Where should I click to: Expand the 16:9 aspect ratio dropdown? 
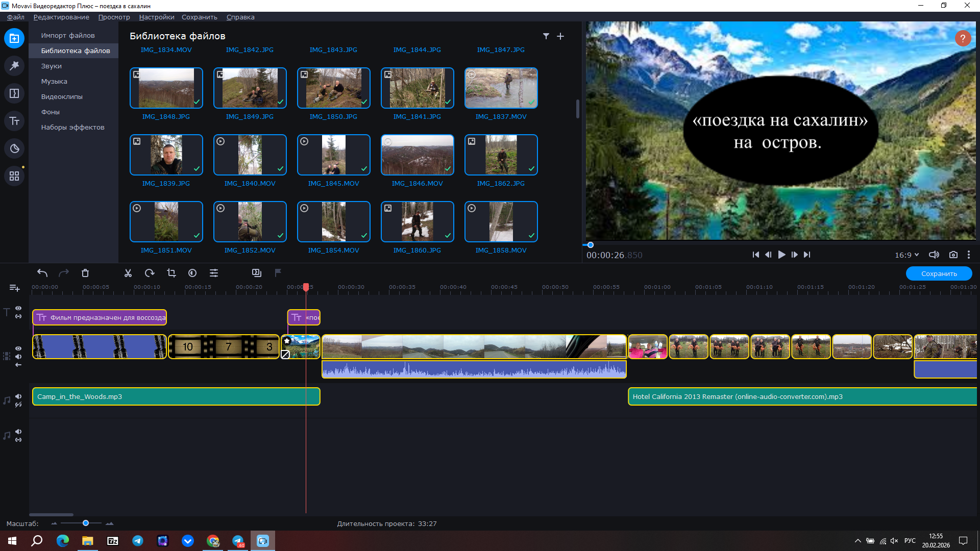tap(906, 255)
